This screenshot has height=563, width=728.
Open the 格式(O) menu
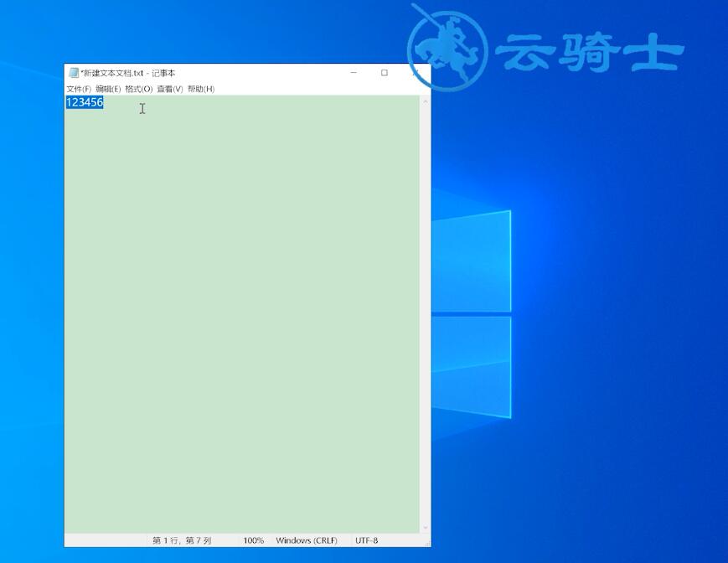[139, 89]
